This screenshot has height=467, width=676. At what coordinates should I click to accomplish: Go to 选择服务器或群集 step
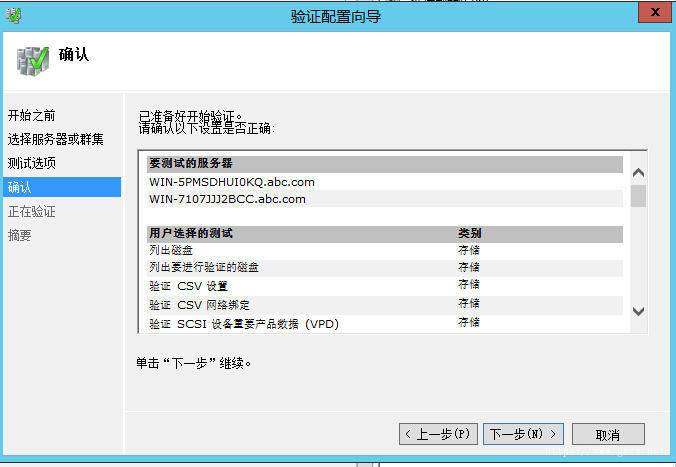[x=56, y=139]
